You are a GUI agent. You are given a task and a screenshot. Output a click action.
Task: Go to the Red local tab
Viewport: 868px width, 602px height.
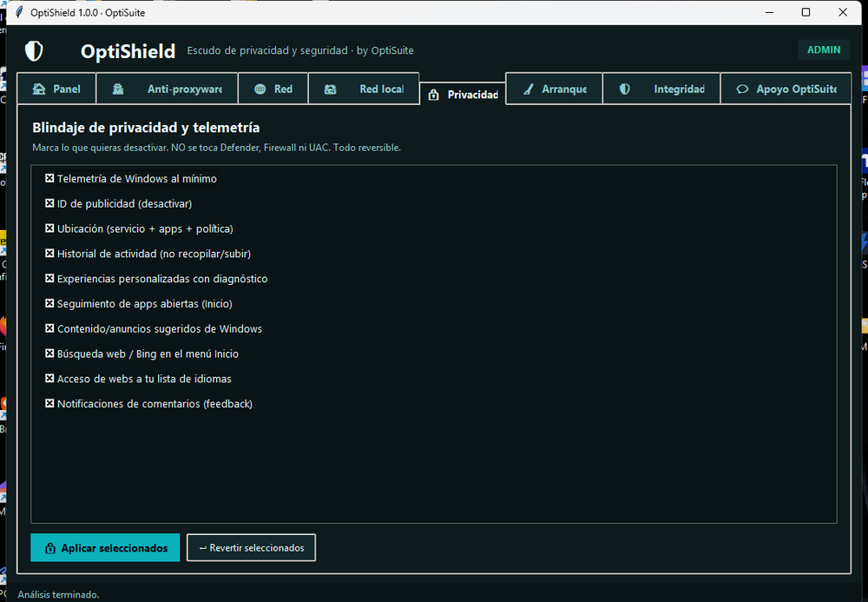(364, 89)
